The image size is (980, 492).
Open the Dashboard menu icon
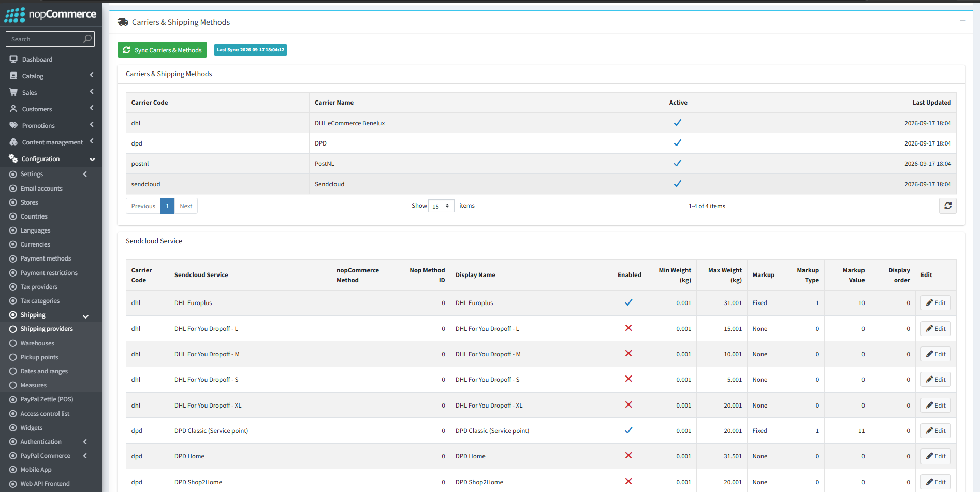tap(13, 59)
